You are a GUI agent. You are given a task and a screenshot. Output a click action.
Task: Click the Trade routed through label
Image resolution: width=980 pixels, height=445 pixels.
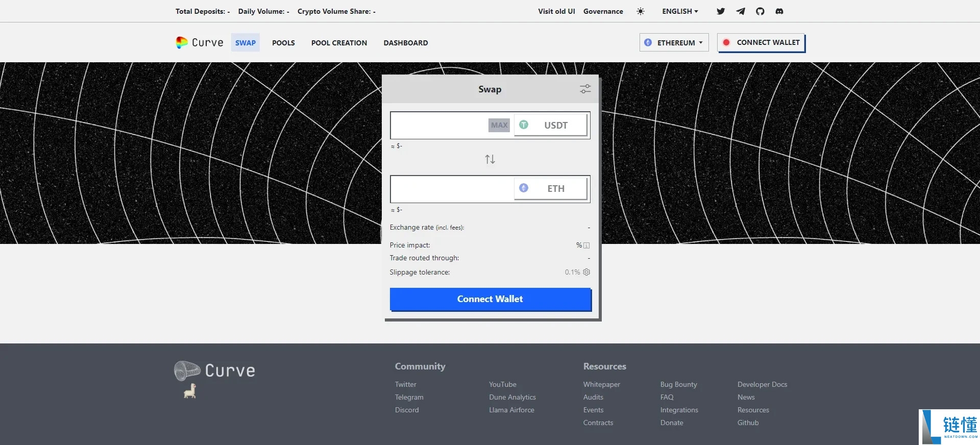(x=424, y=258)
